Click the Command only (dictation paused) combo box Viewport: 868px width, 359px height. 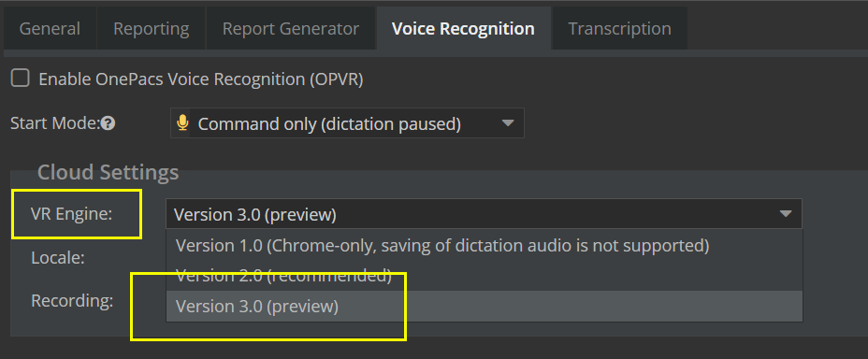pyautogui.click(x=347, y=122)
